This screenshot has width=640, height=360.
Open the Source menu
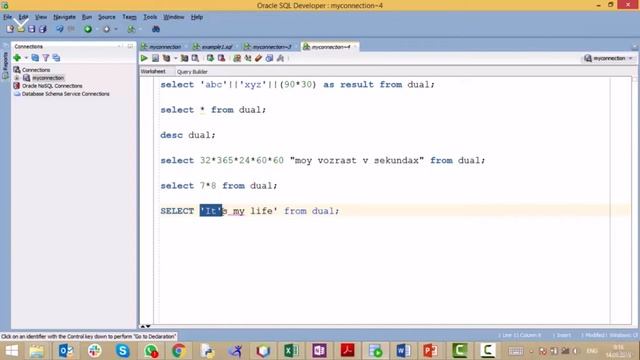click(x=107, y=17)
